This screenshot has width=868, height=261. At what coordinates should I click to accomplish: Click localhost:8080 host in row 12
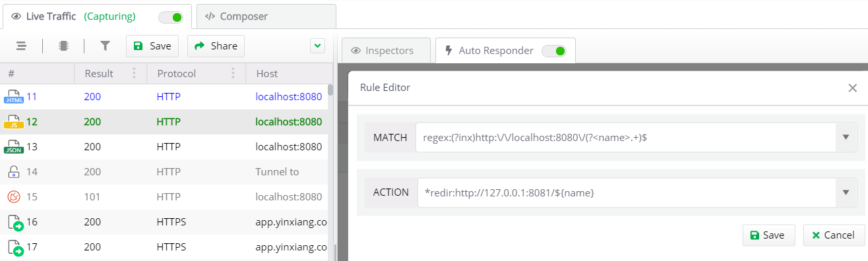(x=288, y=122)
